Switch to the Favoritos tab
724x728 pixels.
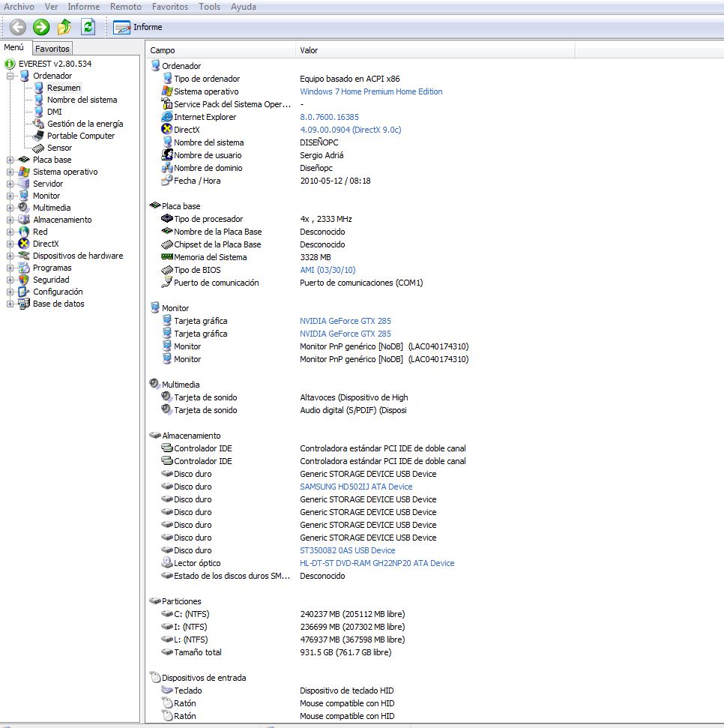point(52,48)
